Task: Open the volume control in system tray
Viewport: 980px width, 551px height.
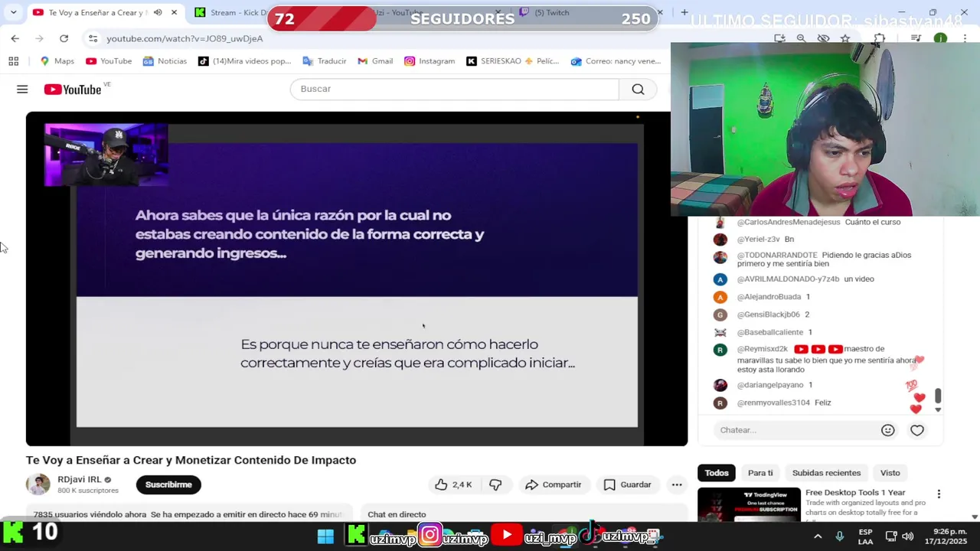Action: [908, 536]
